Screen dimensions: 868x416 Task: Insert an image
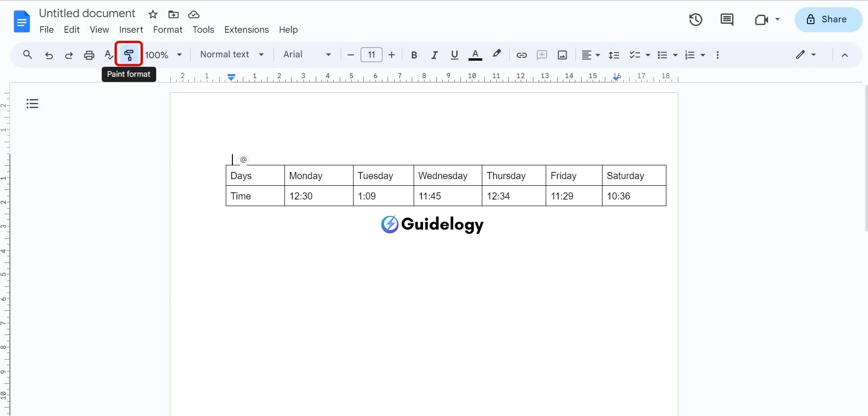tap(562, 55)
